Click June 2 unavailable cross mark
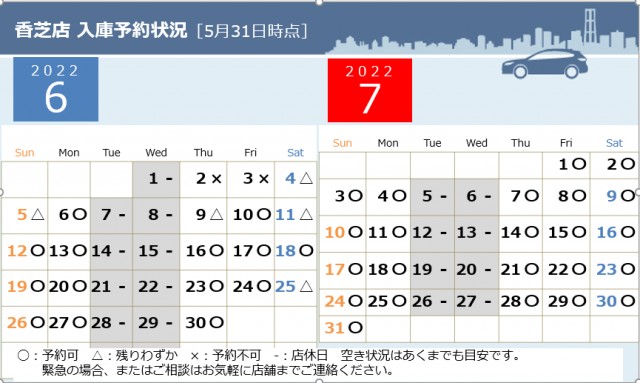Viewport: 640px width, 383px height. coord(217,179)
